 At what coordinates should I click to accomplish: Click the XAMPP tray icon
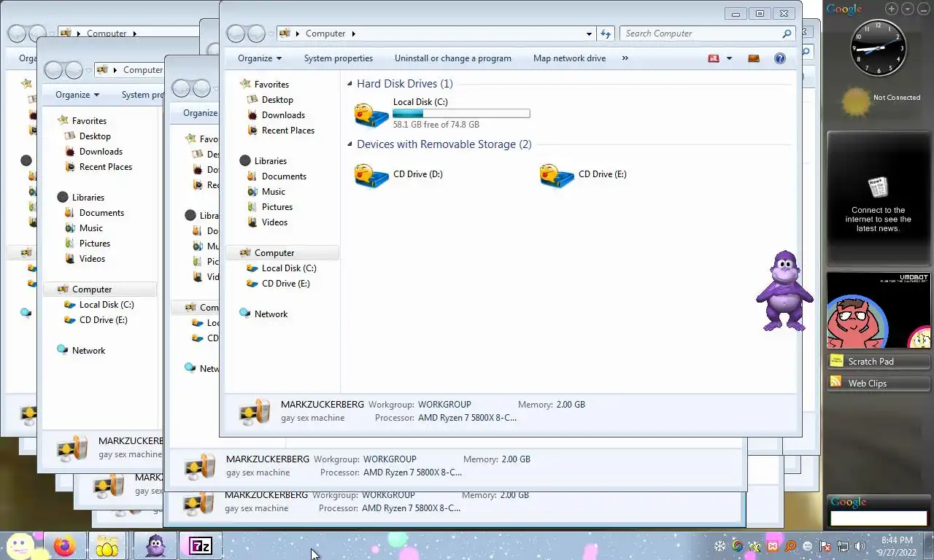pos(773,546)
